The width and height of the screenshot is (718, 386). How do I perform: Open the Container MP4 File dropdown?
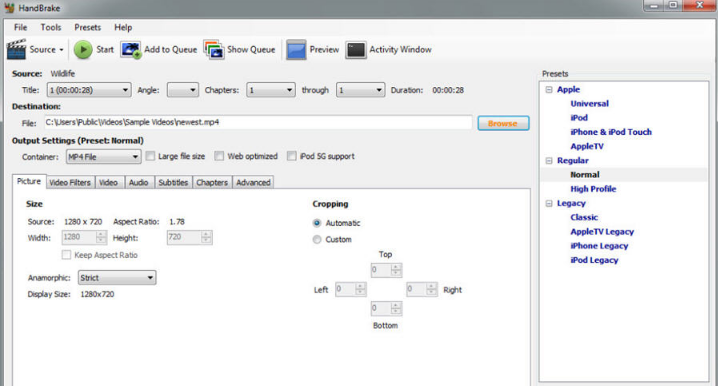pos(103,157)
